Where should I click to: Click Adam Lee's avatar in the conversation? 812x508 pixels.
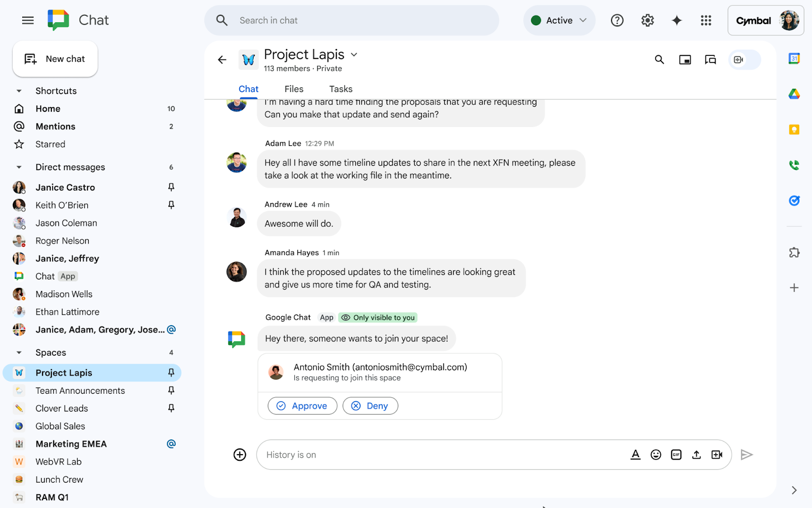236,163
